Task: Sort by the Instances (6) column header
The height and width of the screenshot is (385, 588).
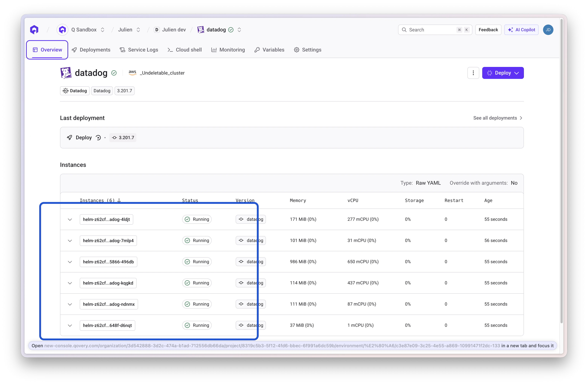Action: (100, 200)
